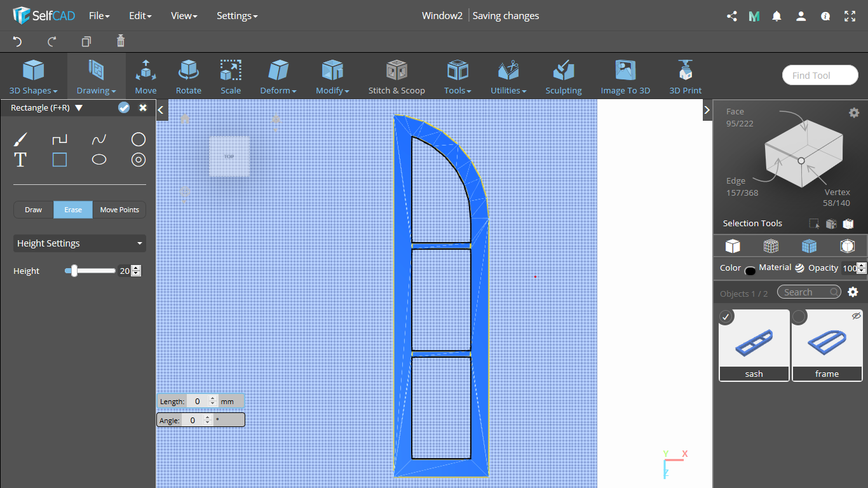Image resolution: width=868 pixels, height=488 pixels.
Task: Open the File menu
Action: (x=99, y=16)
